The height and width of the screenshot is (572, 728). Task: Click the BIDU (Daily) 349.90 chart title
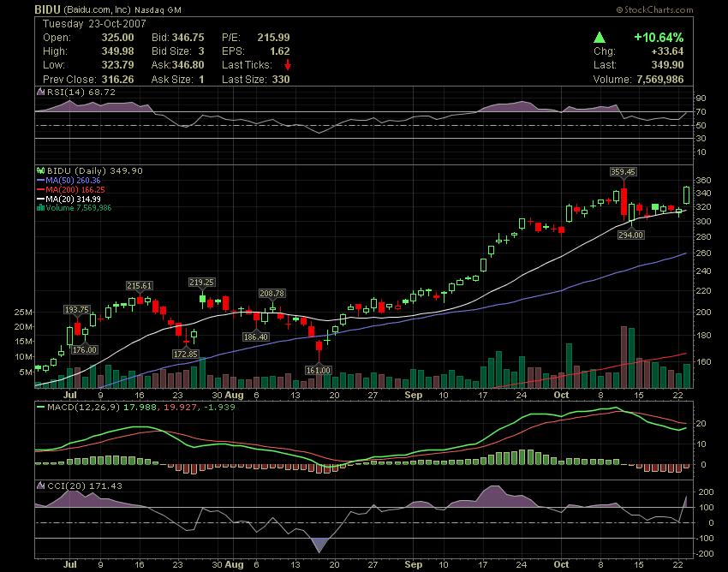pyautogui.click(x=95, y=170)
